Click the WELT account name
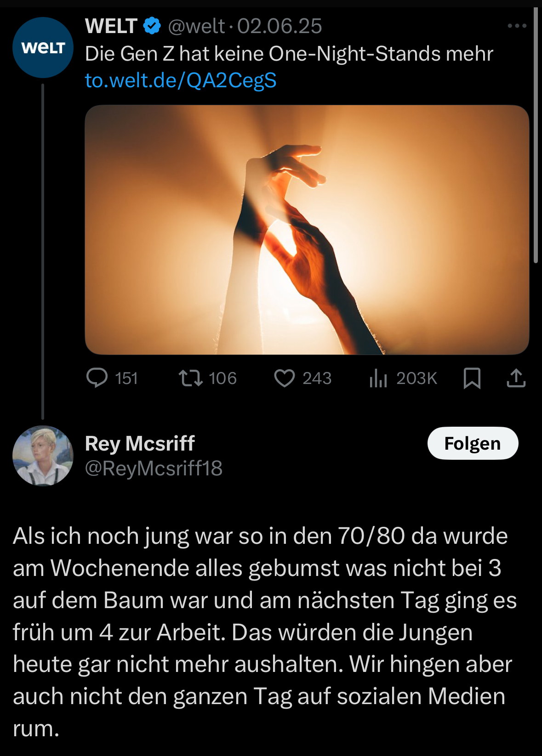542x756 pixels. [x=111, y=26]
